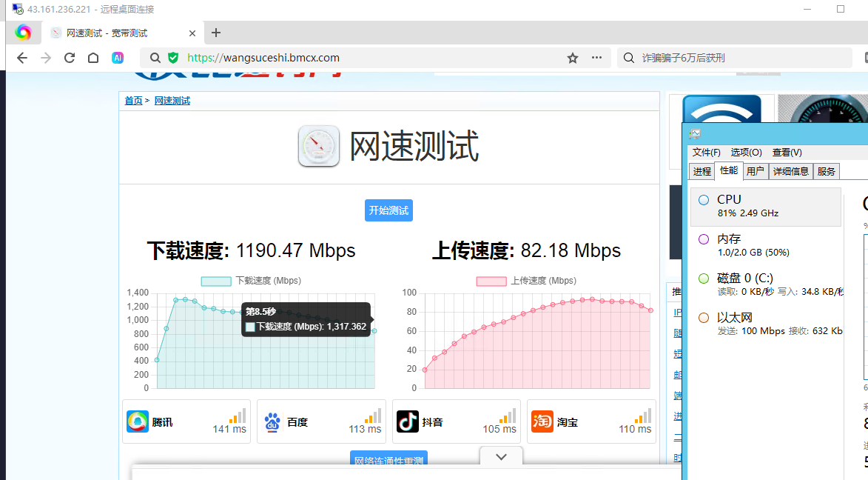Click the 开始测试 button

pyautogui.click(x=388, y=210)
